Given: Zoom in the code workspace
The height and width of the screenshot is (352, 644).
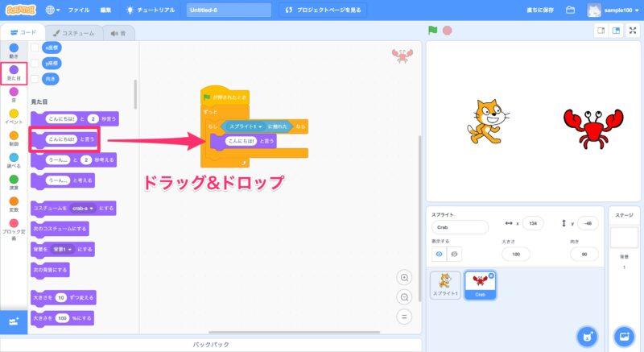Looking at the screenshot, I should coord(405,277).
